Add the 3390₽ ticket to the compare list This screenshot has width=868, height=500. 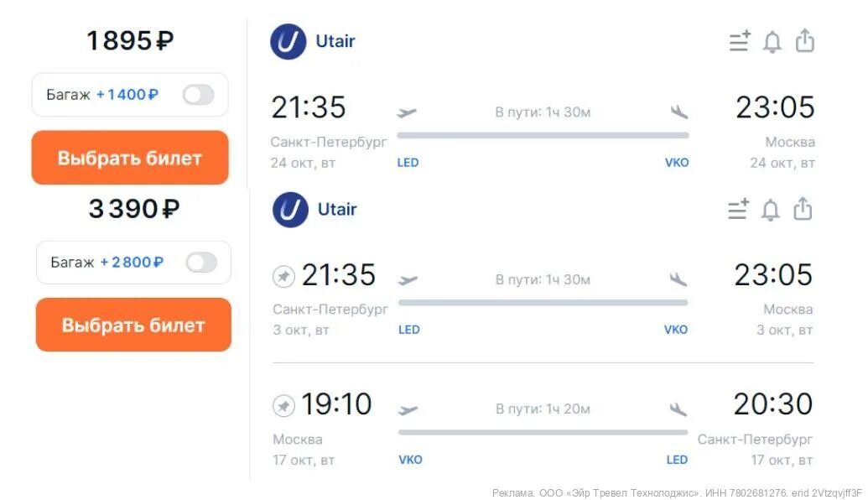pyautogui.click(x=738, y=209)
